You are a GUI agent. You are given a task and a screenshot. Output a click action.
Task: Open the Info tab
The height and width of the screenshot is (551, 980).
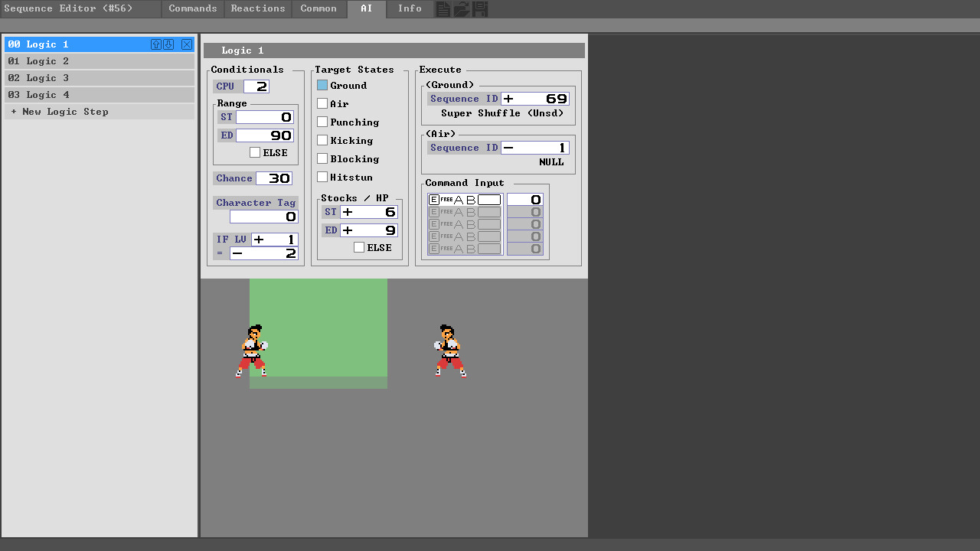410,8
